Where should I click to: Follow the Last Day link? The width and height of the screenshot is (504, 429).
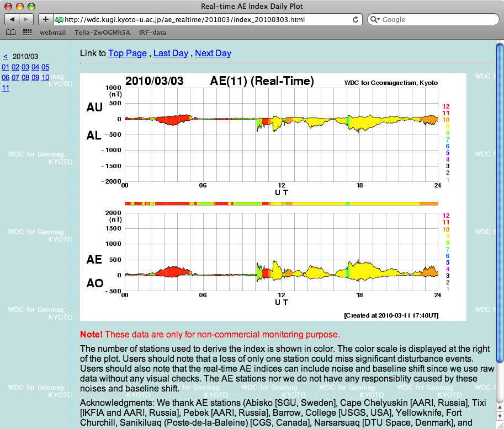click(x=171, y=53)
